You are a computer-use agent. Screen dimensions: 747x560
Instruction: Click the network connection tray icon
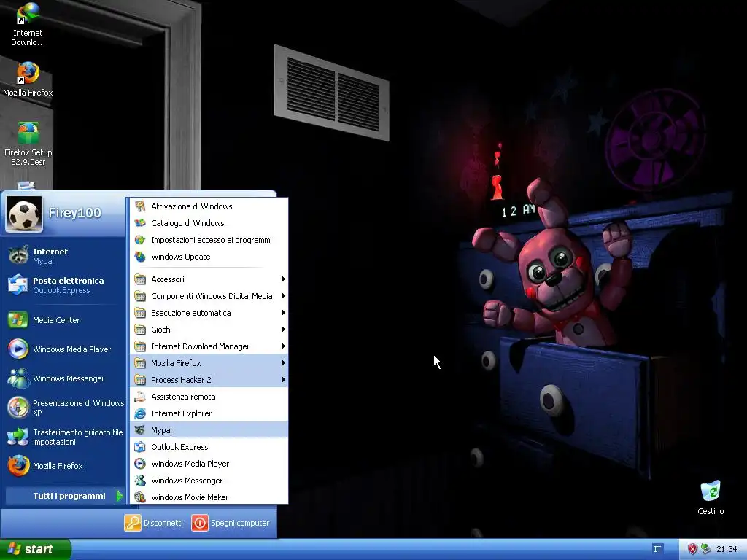pyautogui.click(x=705, y=549)
